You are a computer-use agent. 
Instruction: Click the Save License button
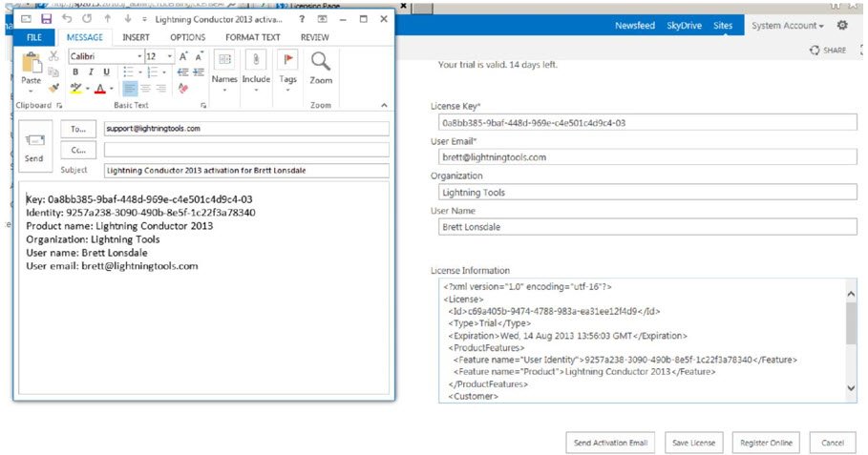693,443
